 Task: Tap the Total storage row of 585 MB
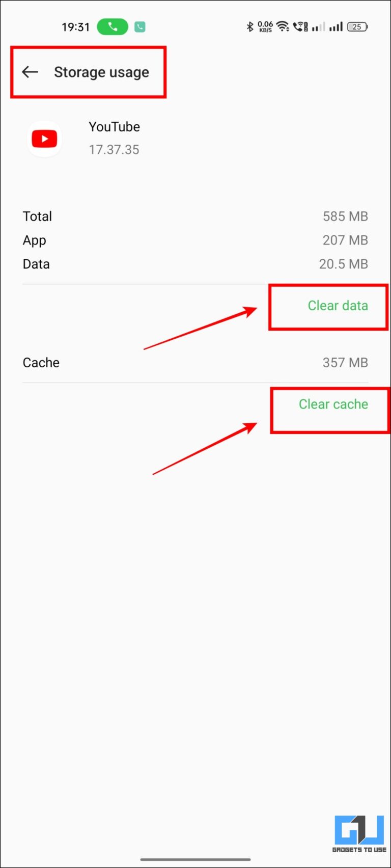[195, 216]
